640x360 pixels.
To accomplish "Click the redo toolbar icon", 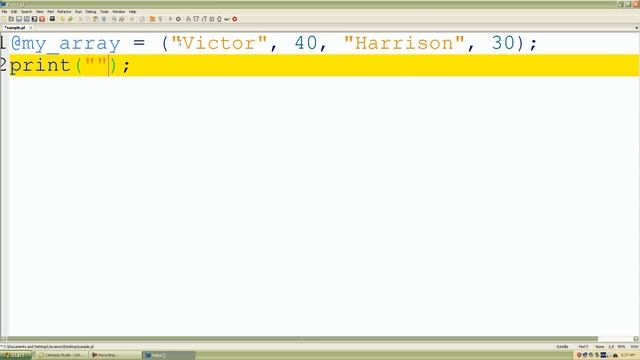I will click(x=70, y=19).
